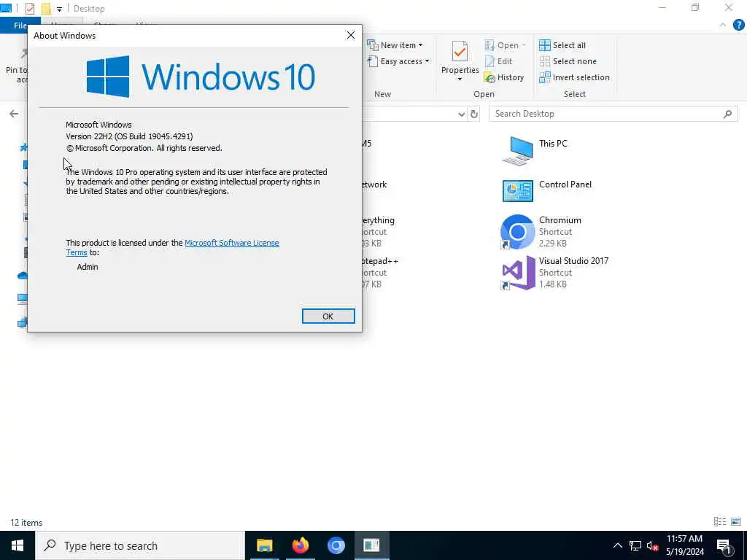The height and width of the screenshot is (560, 747).
Task: Select the This PC icon
Action: 518,150
